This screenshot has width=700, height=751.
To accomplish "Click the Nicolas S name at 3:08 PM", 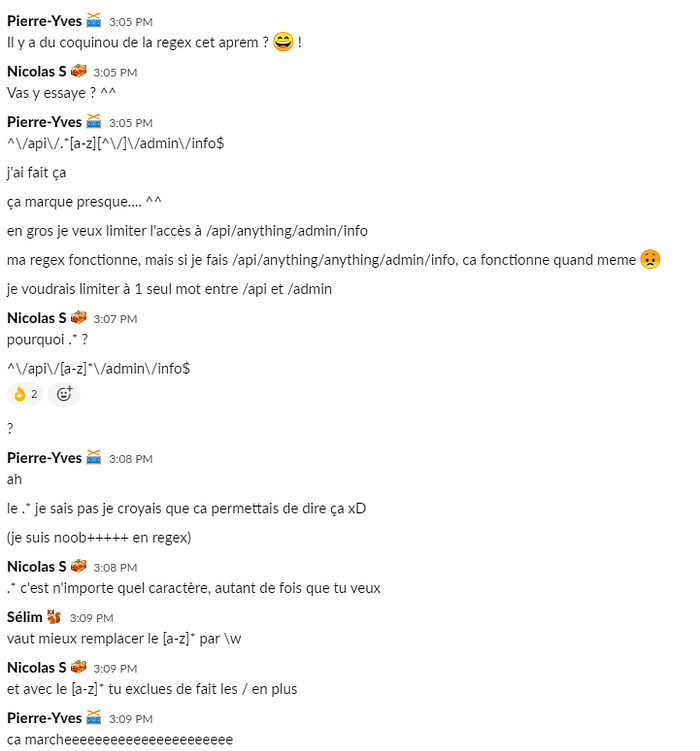I will 37,567.
